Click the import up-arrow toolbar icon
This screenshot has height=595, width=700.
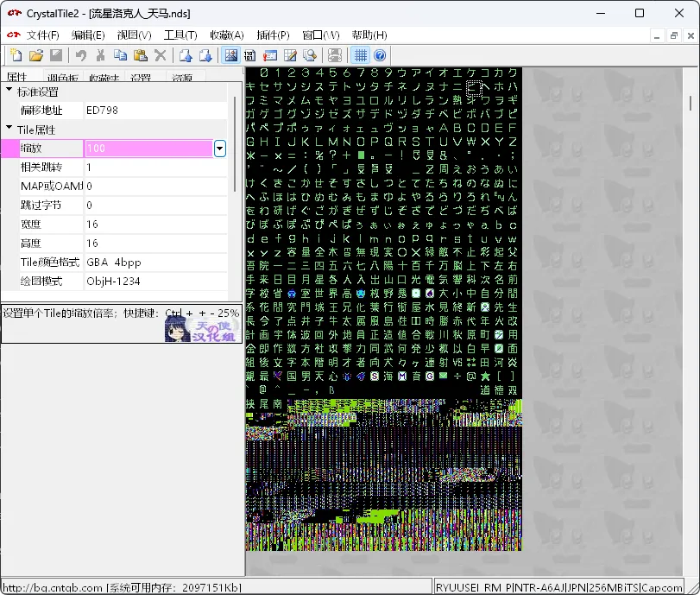click(x=186, y=55)
